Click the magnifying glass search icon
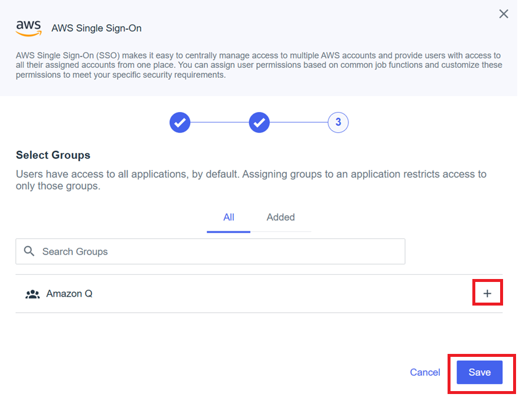Image resolution: width=532 pixels, height=407 pixels. point(29,251)
